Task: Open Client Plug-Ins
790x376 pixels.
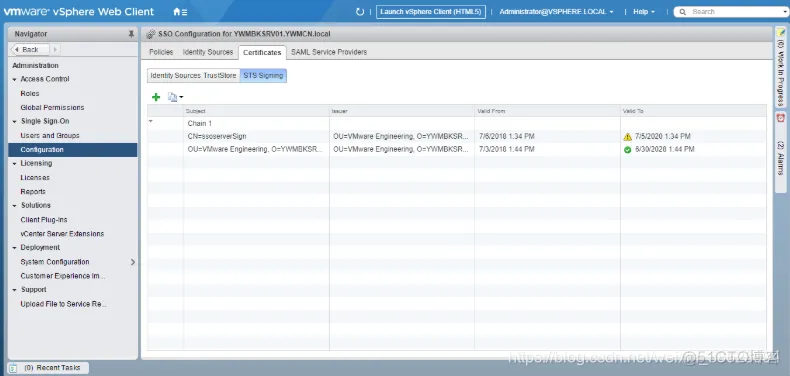Action: point(44,220)
